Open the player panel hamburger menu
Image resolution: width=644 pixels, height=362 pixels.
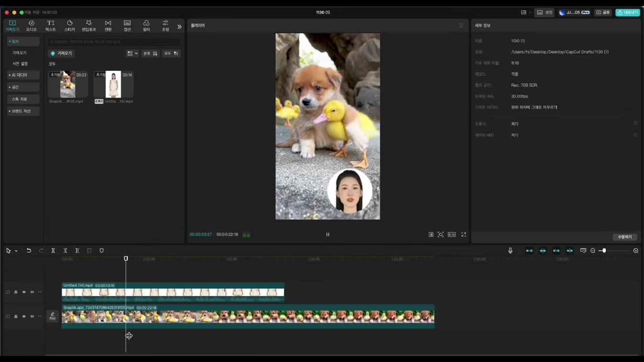click(x=461, y=25)
